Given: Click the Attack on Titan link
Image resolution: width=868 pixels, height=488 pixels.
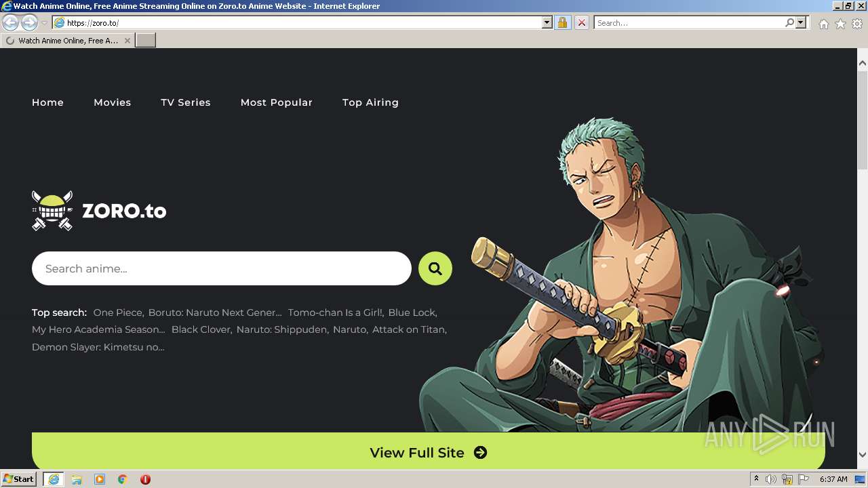Looking at the screenshot, I should (x=410, y=329).
